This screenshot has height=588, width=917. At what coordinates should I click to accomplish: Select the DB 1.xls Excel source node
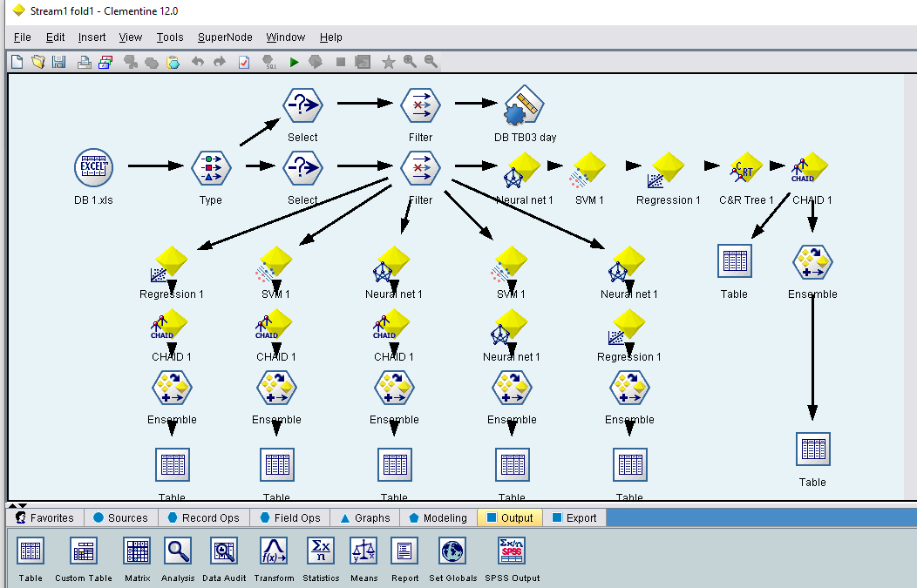click(x=93, y=167)
